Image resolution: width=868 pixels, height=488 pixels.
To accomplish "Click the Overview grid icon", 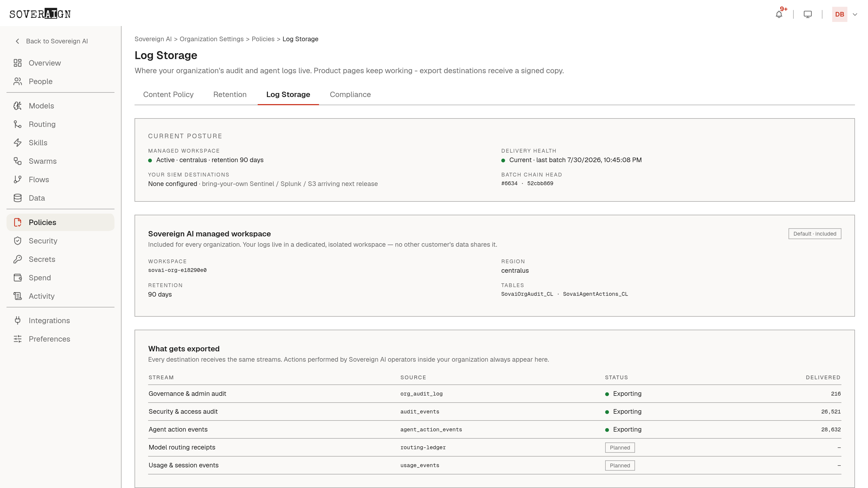I will [x=18, y=63].
